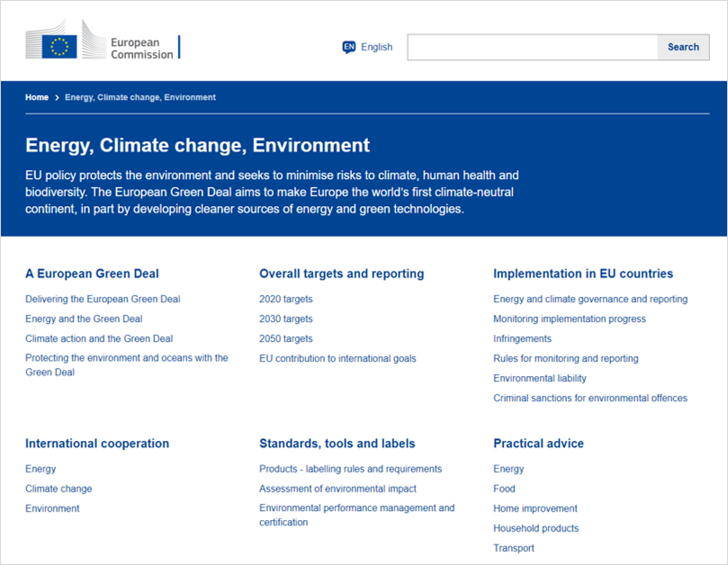Open Climate change under International cooperation

coord(58,489)
